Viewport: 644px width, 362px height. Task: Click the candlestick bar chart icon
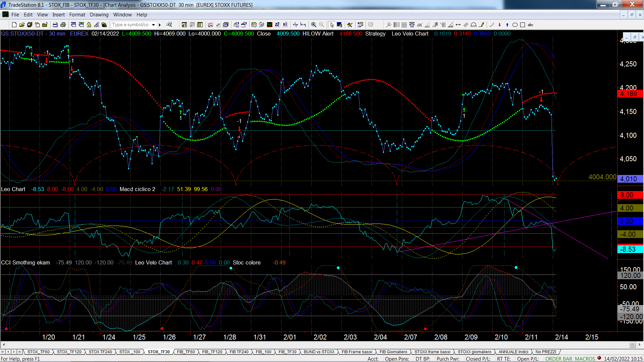coord(285,25)
